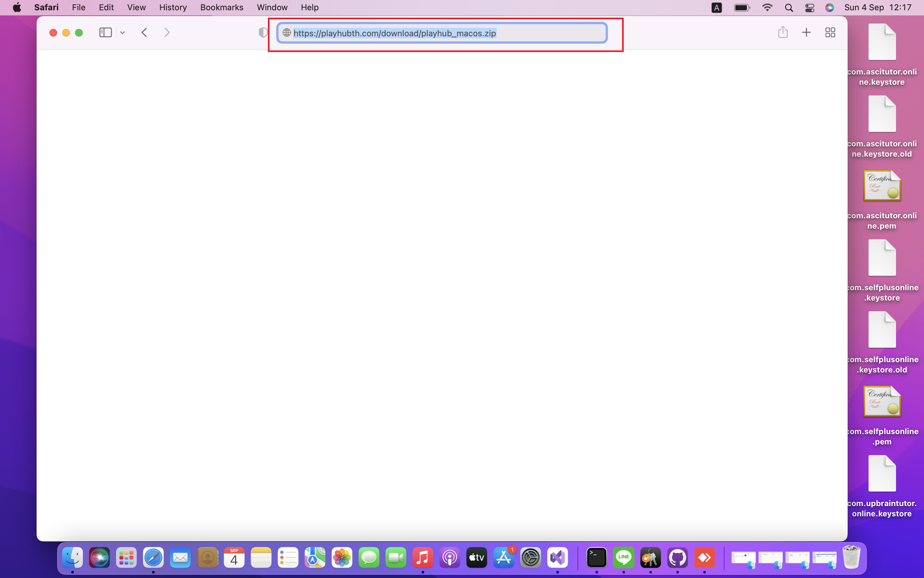Open AnyDesk red icon in Dock

point(705,557)
